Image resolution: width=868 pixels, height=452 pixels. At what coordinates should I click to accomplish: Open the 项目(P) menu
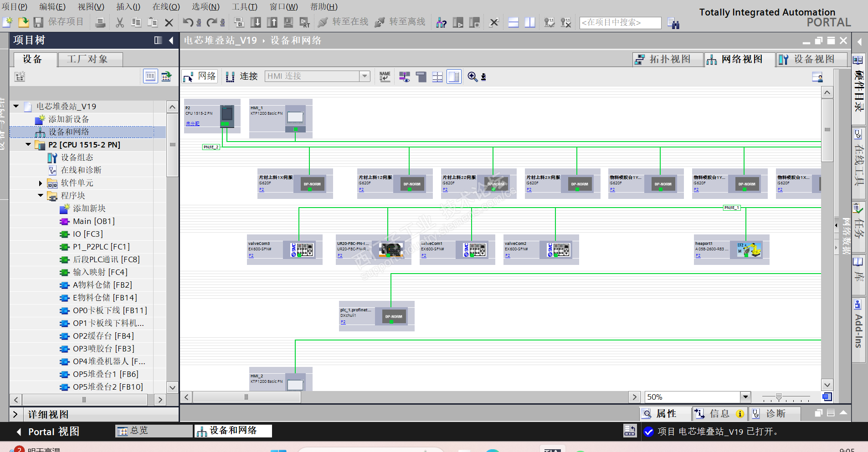pyautogui.click(x=14, y=7)
